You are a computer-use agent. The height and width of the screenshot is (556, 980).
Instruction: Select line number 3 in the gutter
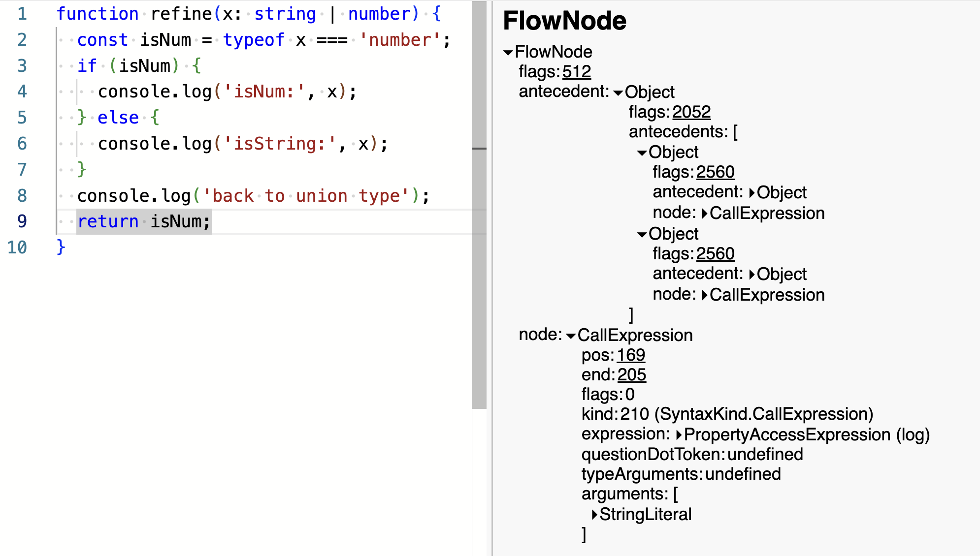coord(22,66)
